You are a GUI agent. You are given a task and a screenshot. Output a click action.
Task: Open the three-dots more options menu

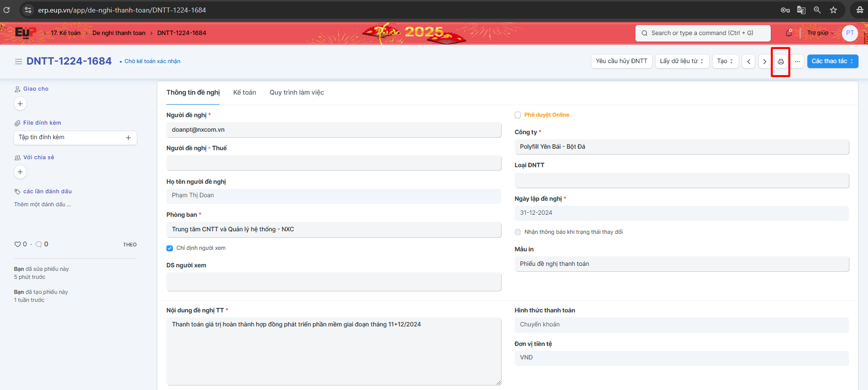[797, 62]
